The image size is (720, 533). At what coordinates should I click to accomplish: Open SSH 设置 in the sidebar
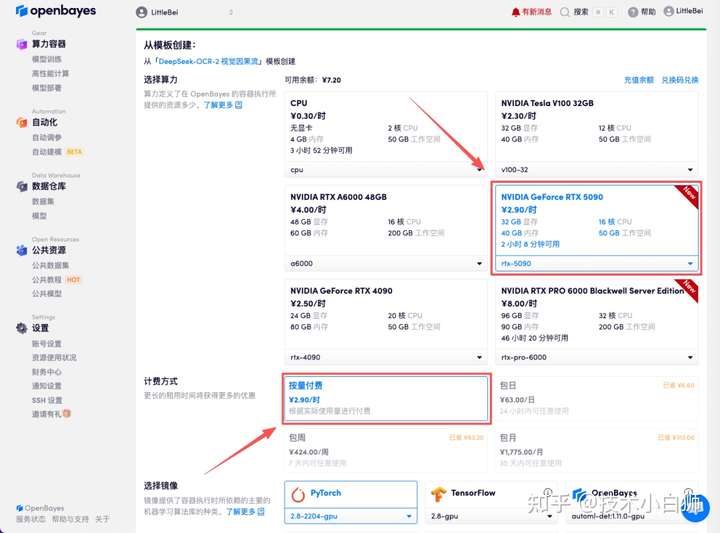pyautogui.click(x=47, y=400)
